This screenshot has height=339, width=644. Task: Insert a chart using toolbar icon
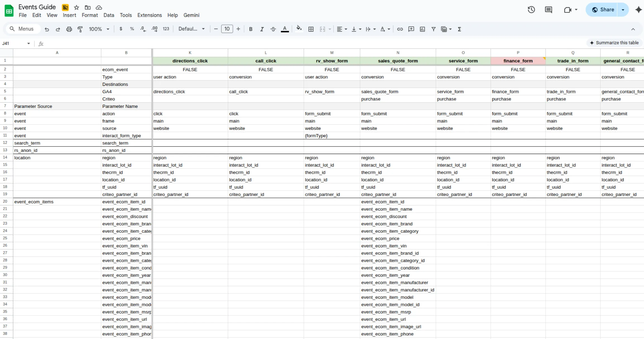[x=422, y=29]
